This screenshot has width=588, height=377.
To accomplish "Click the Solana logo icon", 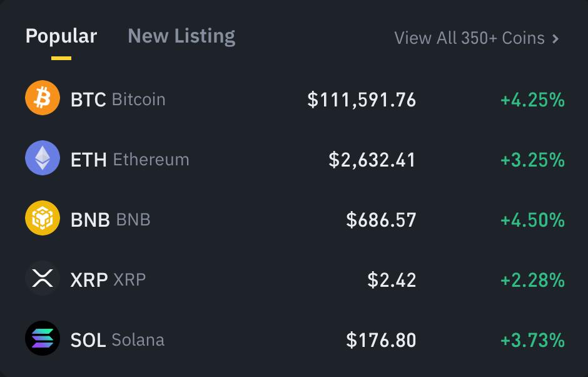I will (x=43, y=338).
